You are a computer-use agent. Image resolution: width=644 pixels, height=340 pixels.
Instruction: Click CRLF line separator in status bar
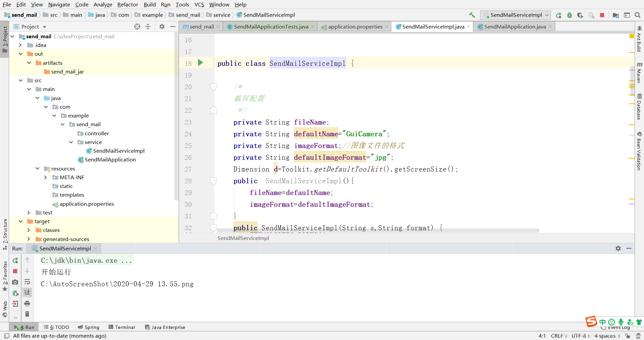click(x=559, y=336)
